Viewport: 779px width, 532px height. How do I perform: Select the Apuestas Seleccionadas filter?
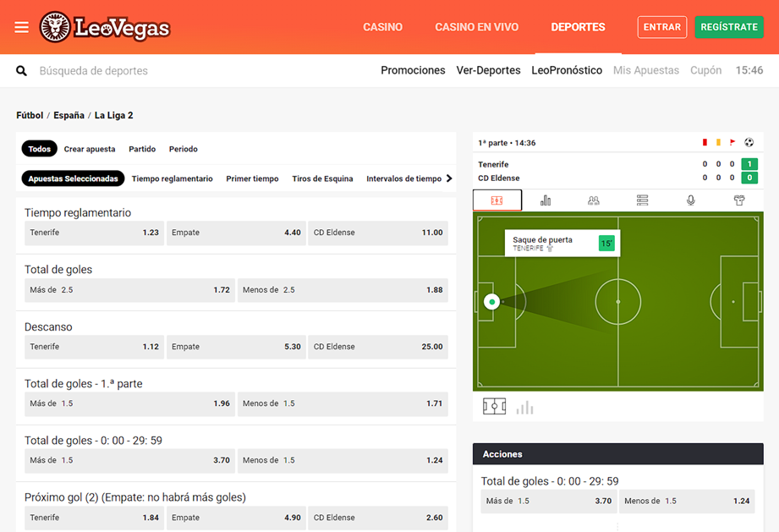[73, 178]
